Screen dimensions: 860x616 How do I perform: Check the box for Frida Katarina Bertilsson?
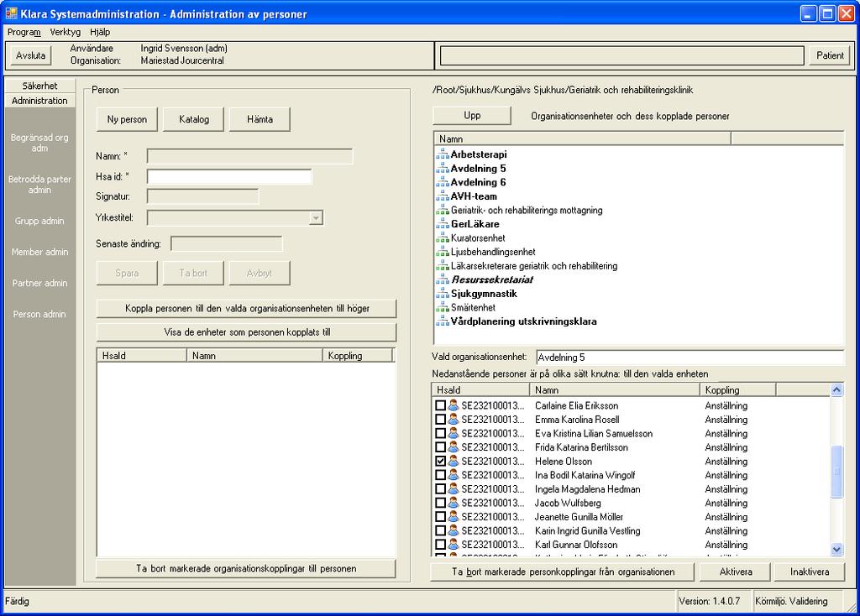coord(440,447)
